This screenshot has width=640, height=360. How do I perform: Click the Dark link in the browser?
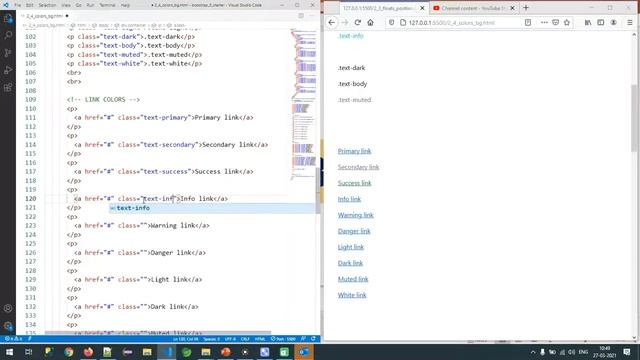point(350,263)
